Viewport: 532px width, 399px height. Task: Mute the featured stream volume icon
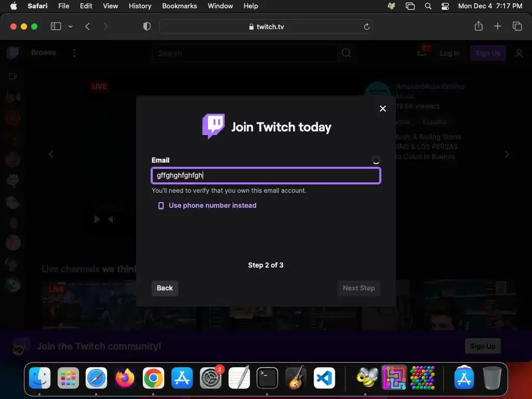[111, 219]
